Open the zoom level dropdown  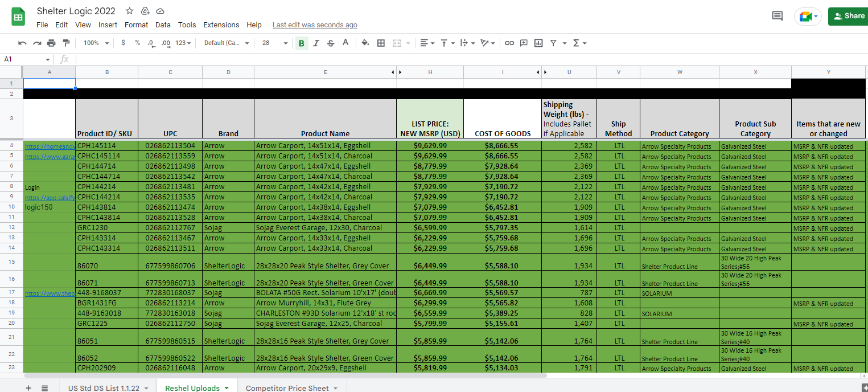pyautogui.click(x=96, y=43)
